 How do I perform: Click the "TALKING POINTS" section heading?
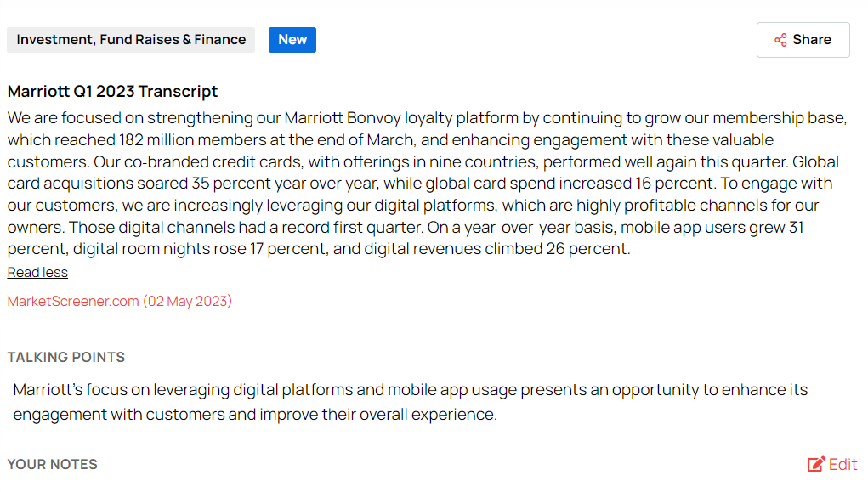click(x=66, y=357)
